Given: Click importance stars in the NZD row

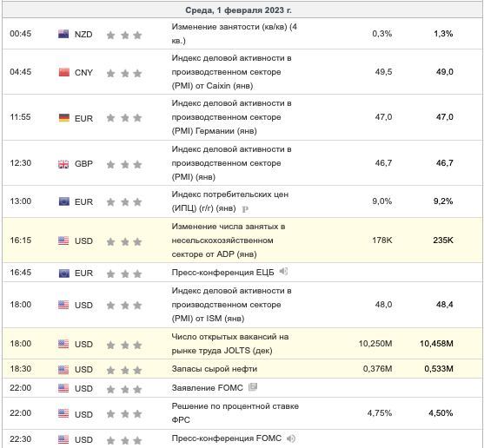Looking at the screenshot, I should [x=124, y=35].
